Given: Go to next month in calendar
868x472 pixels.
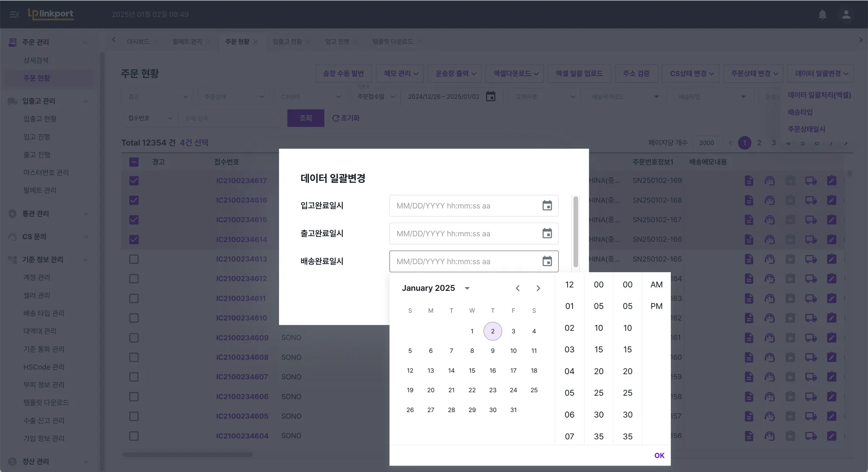Looking at the screenshot, I should (x=538, y=288).
